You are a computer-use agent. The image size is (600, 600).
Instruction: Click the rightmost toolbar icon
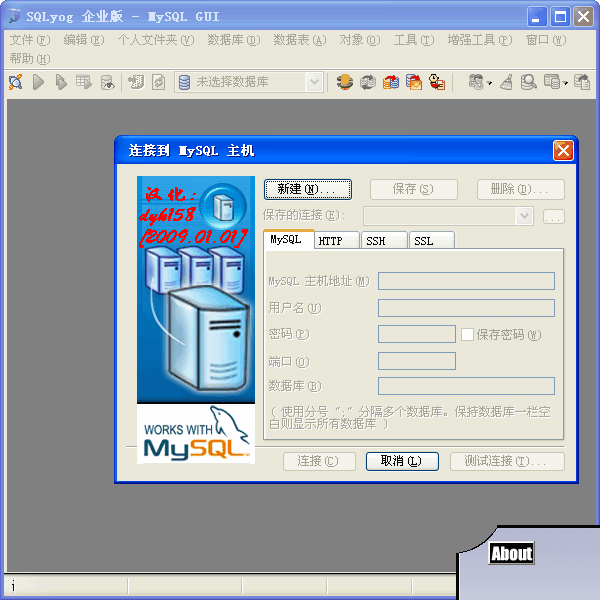584,82
